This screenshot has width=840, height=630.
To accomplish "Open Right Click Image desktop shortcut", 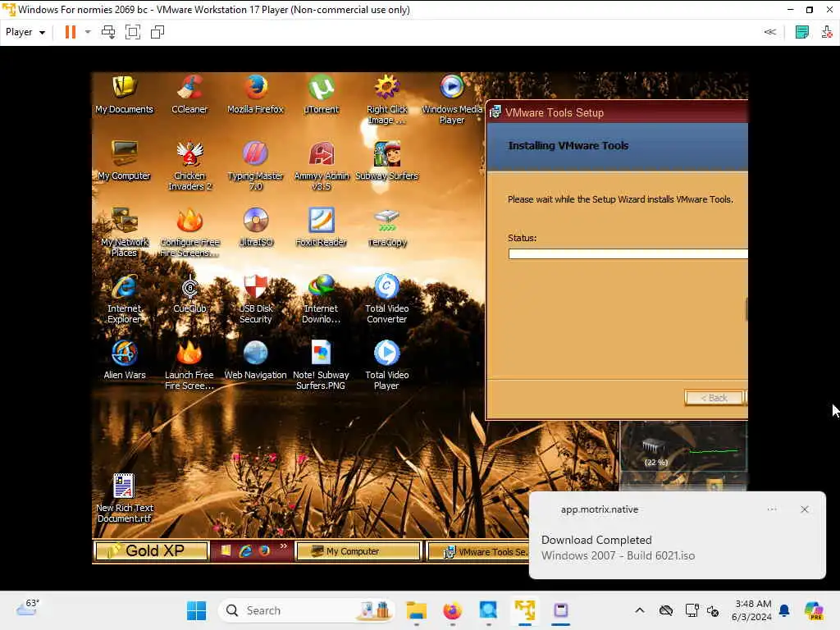I will [387, 100].
